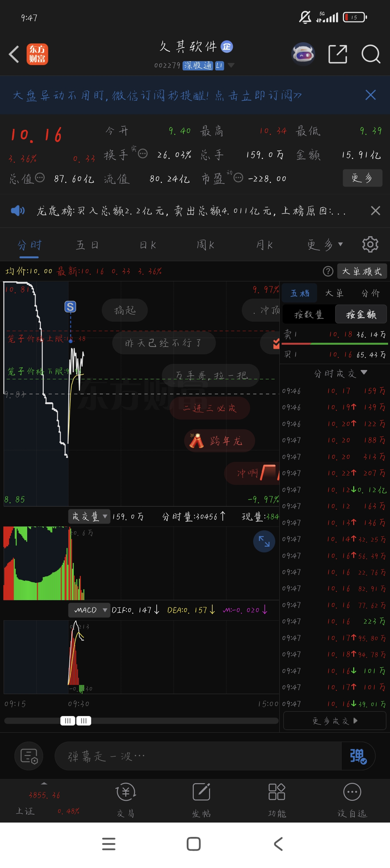
Task: Switch to the 周K tab
Action: point(206,245)
